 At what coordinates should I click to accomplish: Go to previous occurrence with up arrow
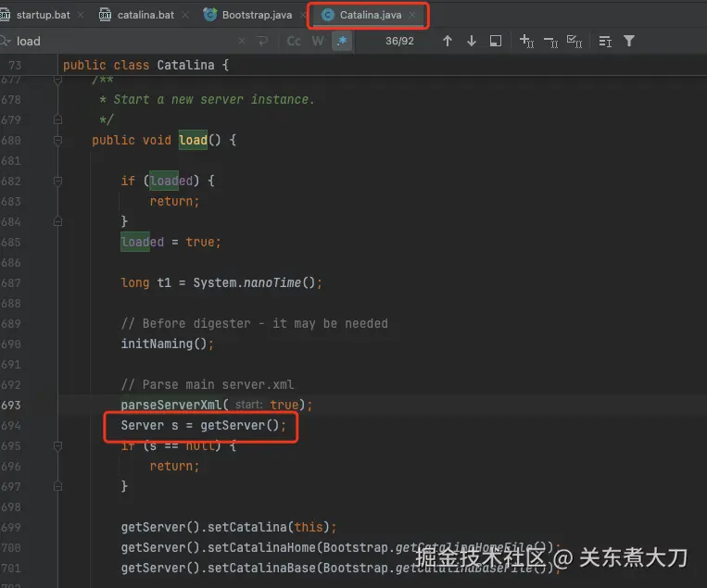tap(448, 41)
